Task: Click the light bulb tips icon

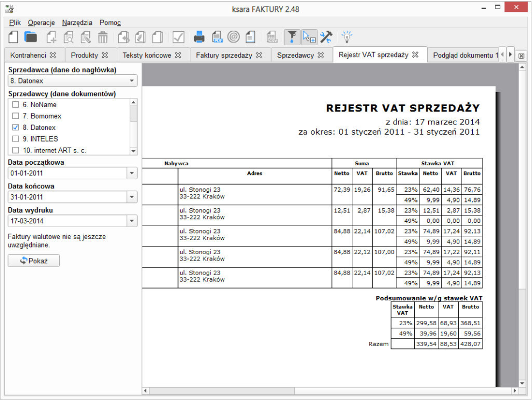Action: [347, 37]
